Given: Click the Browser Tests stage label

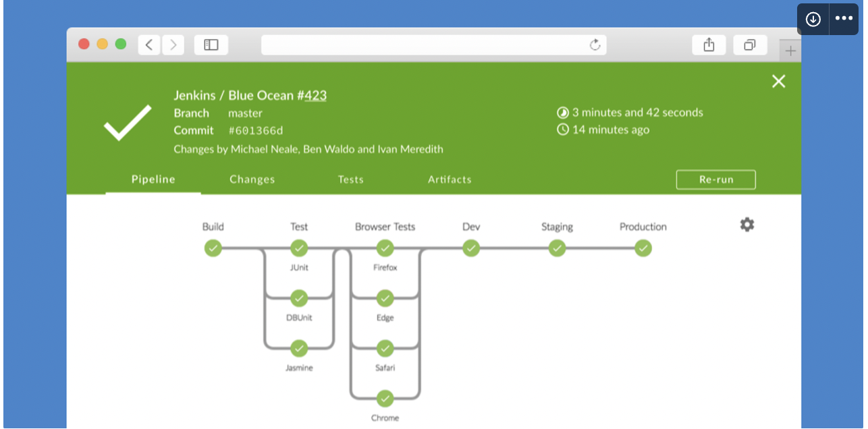Looking at the screenshot, I should click(385, 227).
